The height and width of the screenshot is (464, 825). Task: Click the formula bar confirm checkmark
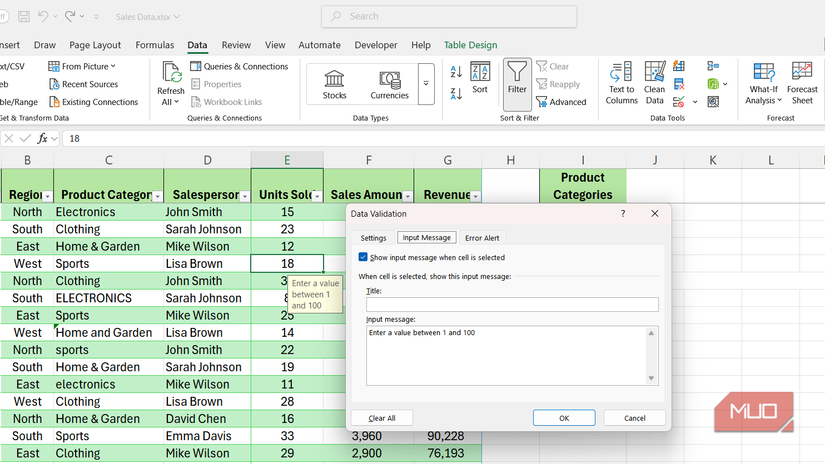tap(25, 138)
